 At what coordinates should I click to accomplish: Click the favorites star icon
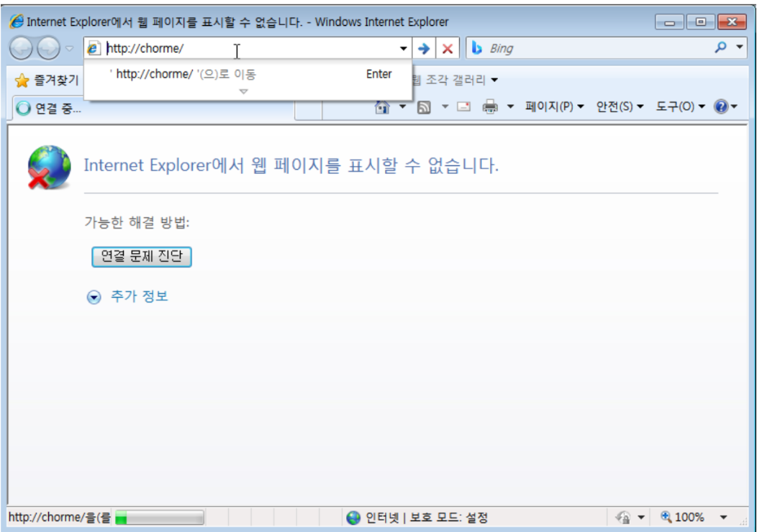pyautogui.click(x=22, y=80)
